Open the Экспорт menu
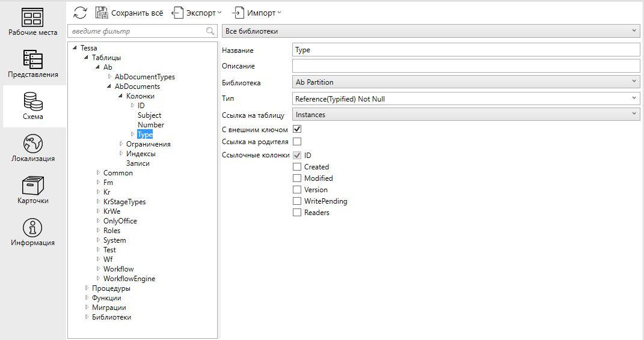The width and height of the screenshot is (644, 340). tap(197, 13)
